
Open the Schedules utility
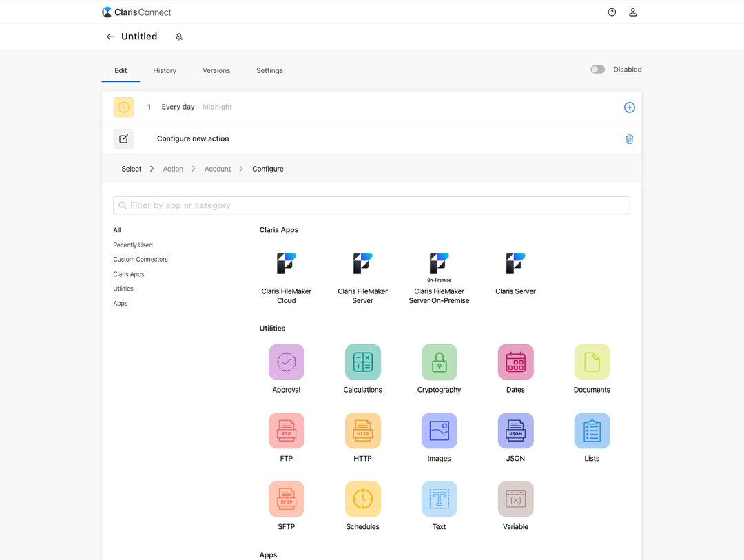click(362, 499)
